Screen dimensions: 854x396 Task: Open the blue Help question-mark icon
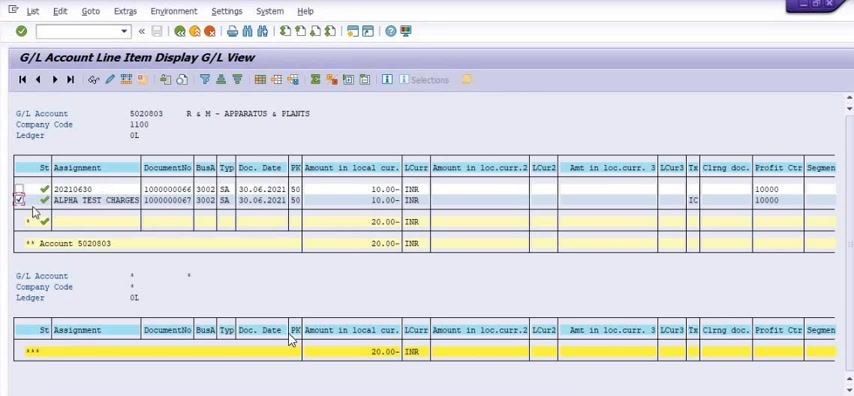click(x=391, y=32)
